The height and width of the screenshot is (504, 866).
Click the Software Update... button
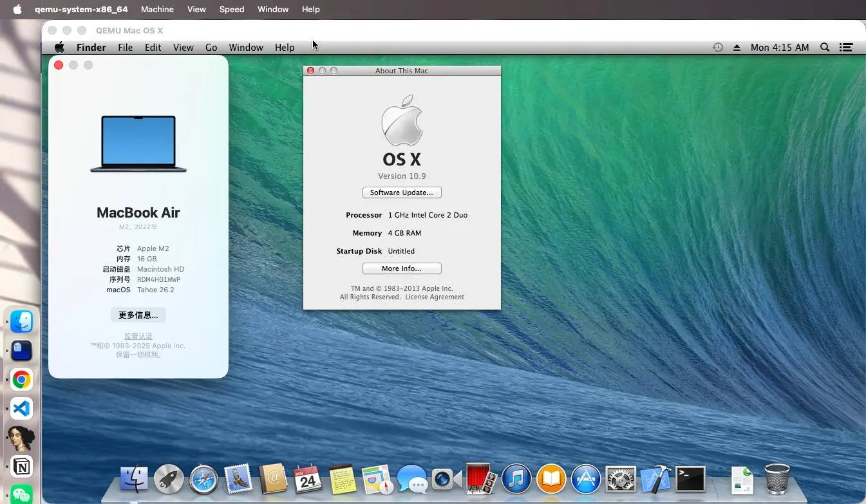coord(402,192)
